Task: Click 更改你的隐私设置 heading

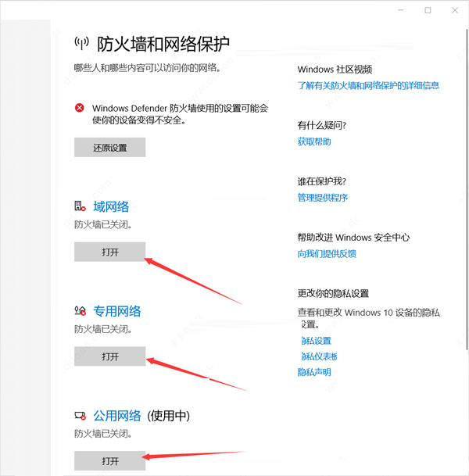Action: click(333, 293)
